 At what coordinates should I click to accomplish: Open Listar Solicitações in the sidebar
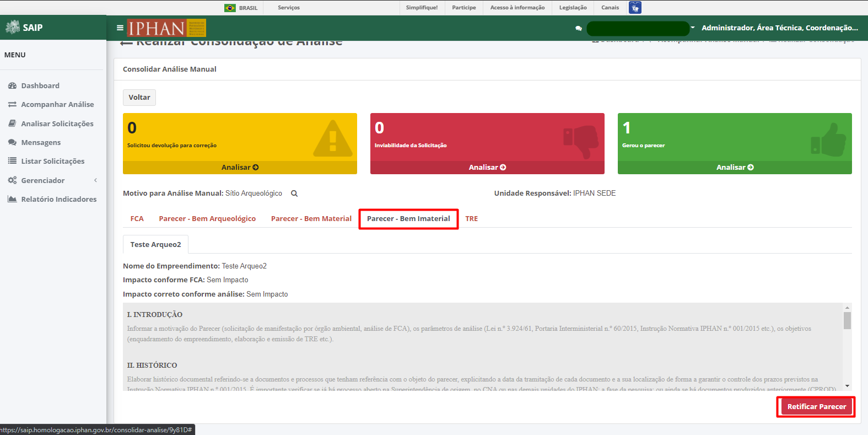point(52,161)
